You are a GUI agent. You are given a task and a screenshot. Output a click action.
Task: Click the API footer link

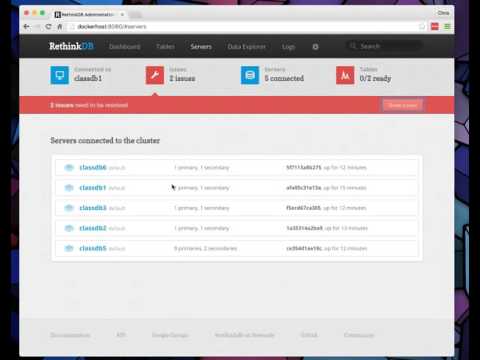pyautogui.click(x=121, y=335)
